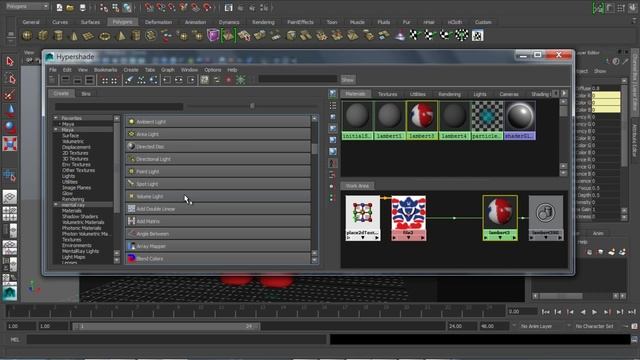This screenshot has width=640, height=360.
Task: Click the red dot icon in Hypershade toolbar
Action: click(229, 80)
